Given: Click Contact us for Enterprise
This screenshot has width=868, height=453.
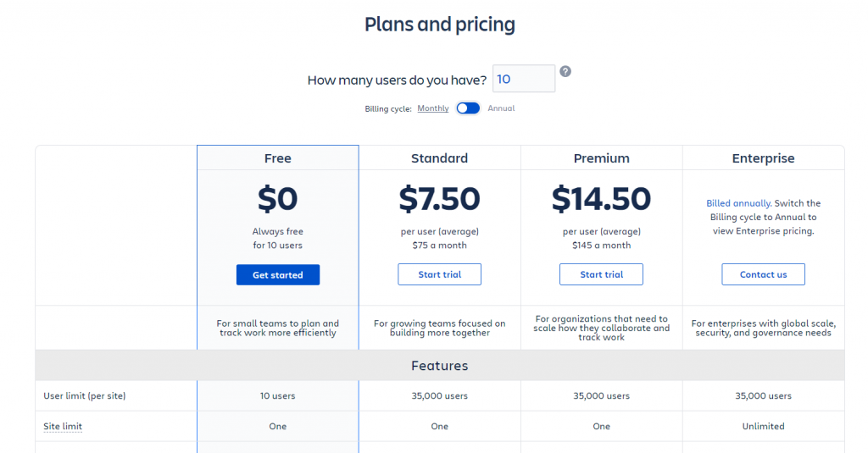Looking at the screenshot, I should pos(764,274).
